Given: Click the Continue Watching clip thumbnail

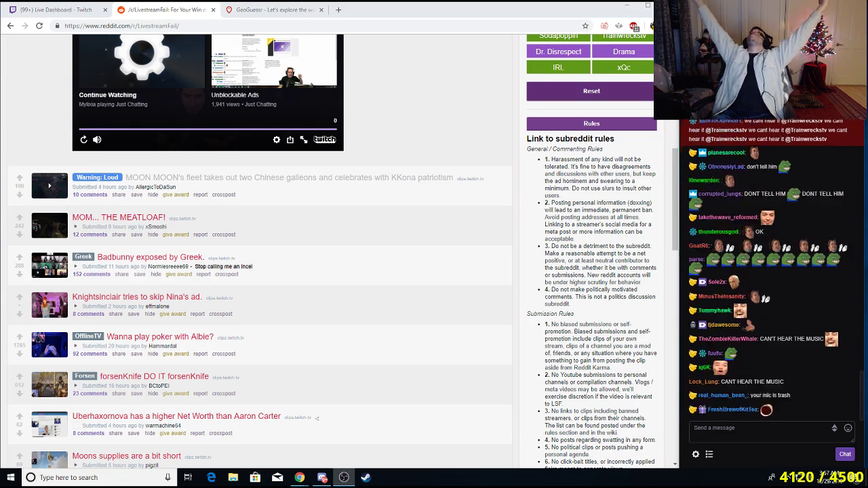Looking at the screenshot, I should coord(142,61).
